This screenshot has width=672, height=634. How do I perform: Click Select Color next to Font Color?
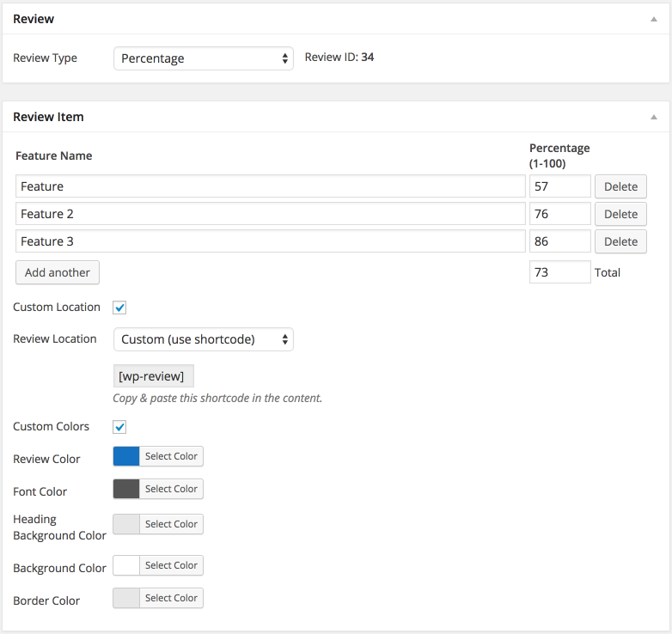coord(171,489)
